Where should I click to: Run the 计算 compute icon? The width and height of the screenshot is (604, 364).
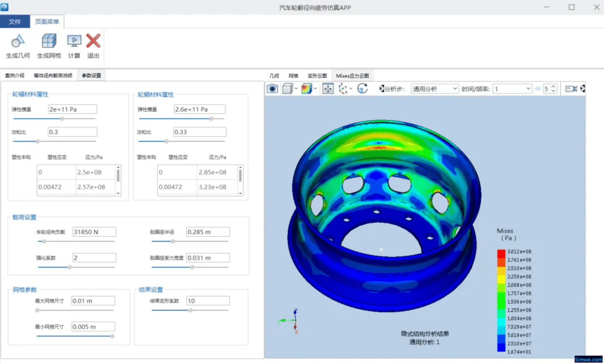pos(74,41)
